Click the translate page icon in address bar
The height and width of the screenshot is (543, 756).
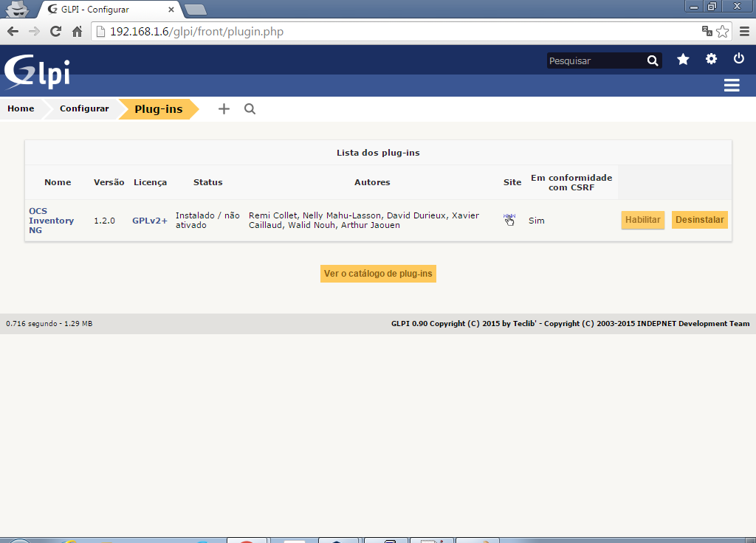707,31
